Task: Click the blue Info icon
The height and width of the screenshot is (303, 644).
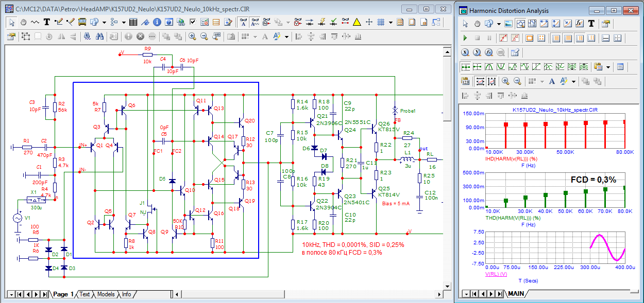Action: pos(157,22)
